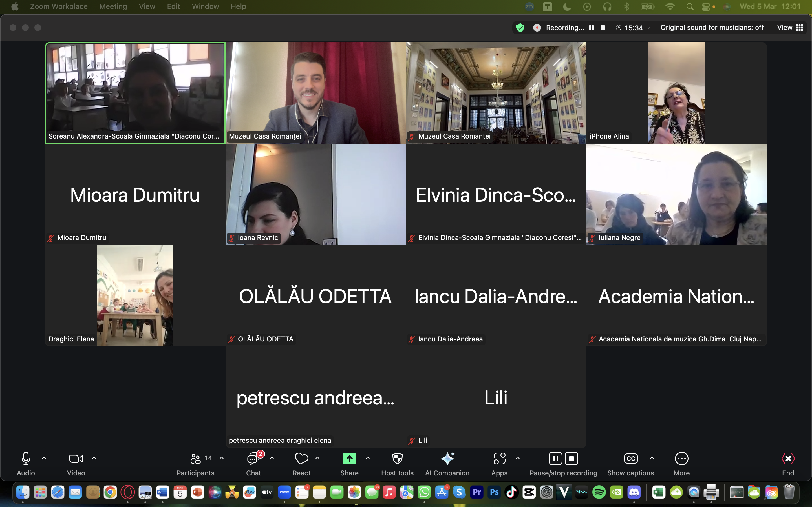
Task: Toggle Original sound for musicians
Action: pyautogui.click(x=712, y=28)
